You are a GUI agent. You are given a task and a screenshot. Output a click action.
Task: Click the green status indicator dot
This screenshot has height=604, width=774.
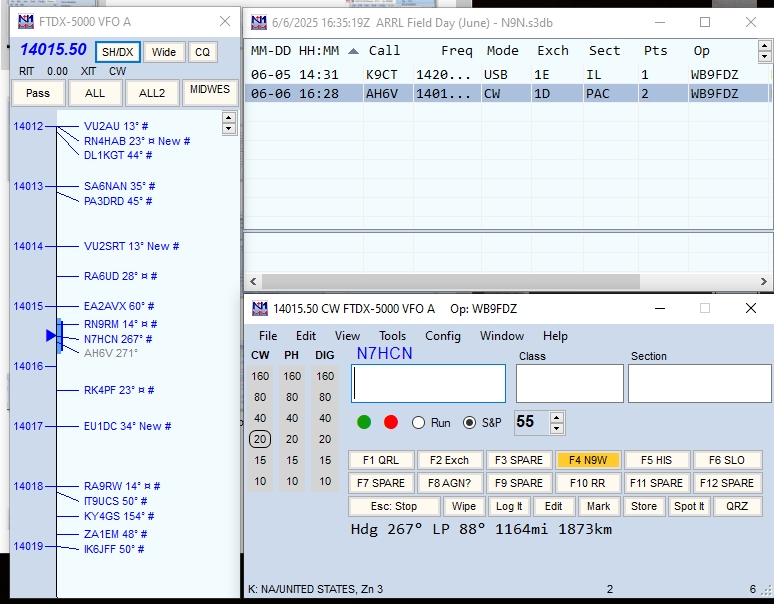tap(364, 422)
